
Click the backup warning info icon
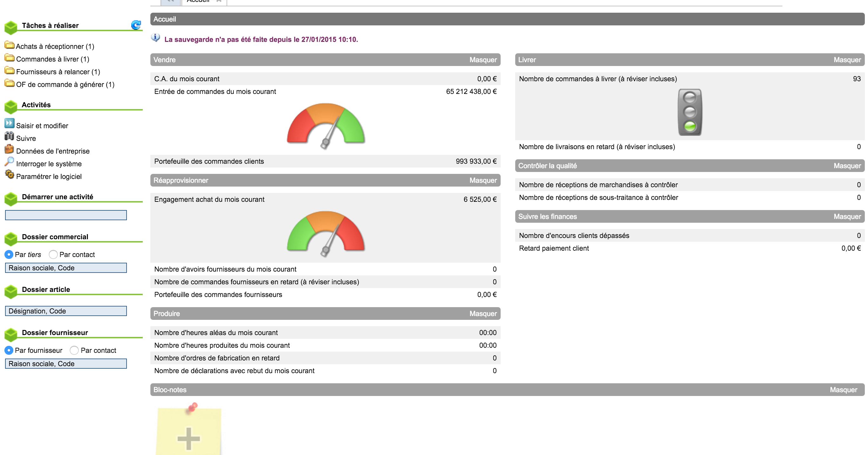click(x=155, y=38)
